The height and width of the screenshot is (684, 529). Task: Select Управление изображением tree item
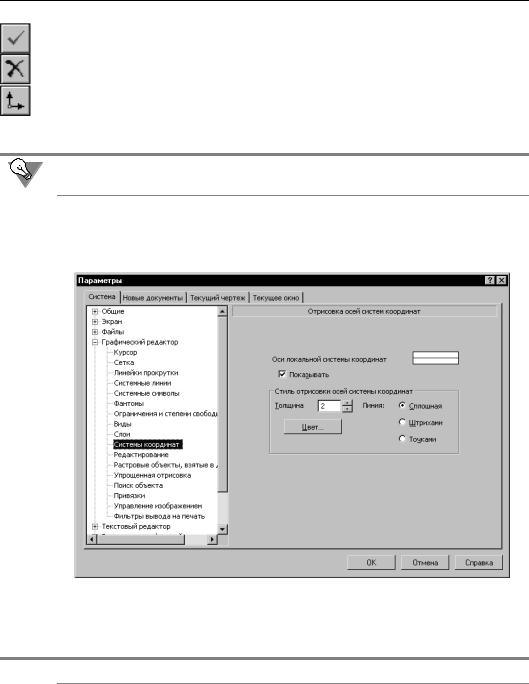pos(158,506)
